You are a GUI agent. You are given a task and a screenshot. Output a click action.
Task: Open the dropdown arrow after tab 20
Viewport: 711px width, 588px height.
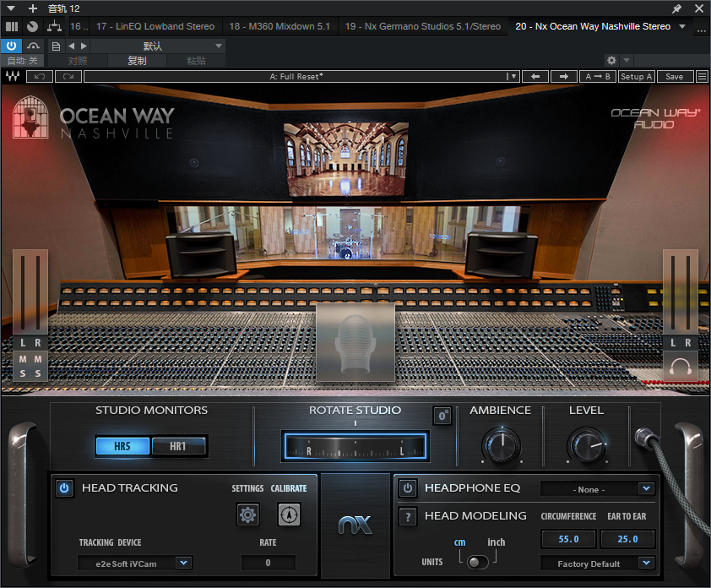(x=682, y=26)
